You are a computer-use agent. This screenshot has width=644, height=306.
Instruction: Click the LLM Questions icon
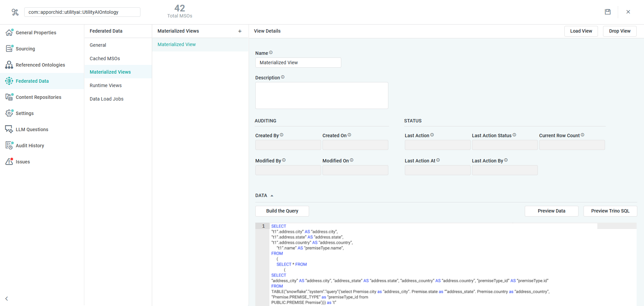[x=9, y=129]
